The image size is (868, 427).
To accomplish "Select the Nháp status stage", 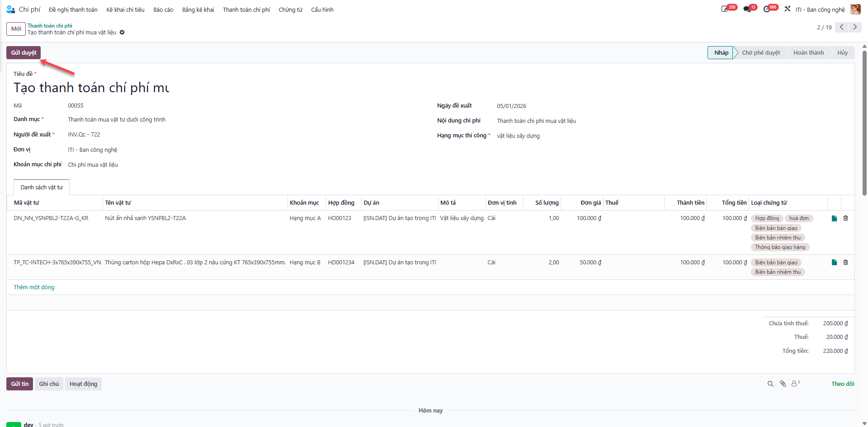I will (x=721, y=53).
